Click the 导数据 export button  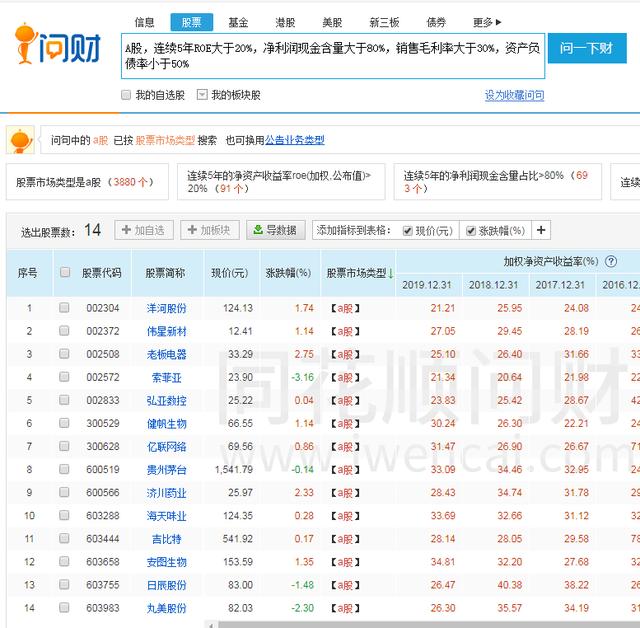[x=276, y=230]
